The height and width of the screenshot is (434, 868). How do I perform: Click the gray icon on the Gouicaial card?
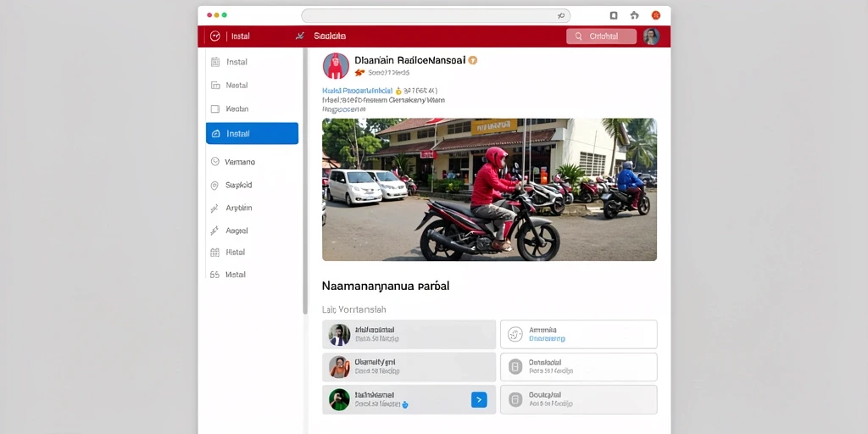click(515, 400)
